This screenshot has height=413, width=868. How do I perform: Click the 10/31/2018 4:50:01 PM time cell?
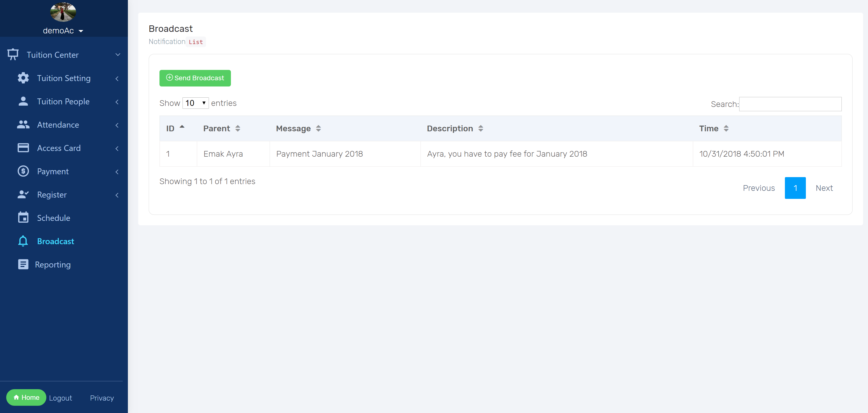coord(767,154)
